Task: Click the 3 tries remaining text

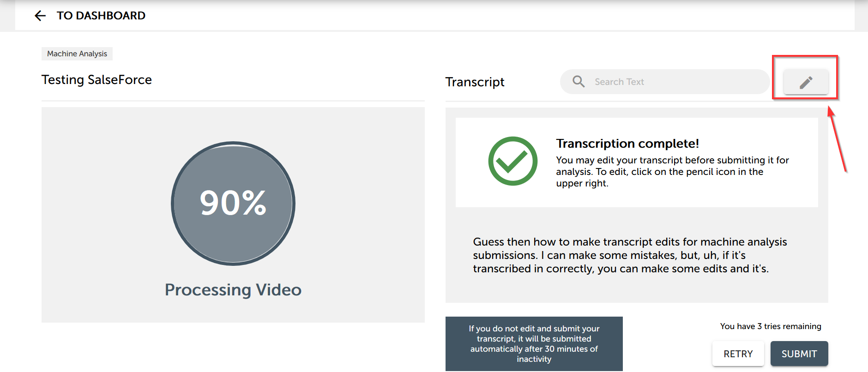Action: click(x=771, y=326)
